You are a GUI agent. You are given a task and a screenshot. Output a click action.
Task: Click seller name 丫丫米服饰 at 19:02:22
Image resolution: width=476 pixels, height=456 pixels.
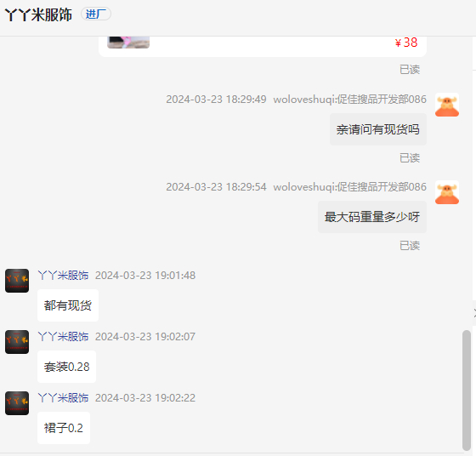pos(63,397)
